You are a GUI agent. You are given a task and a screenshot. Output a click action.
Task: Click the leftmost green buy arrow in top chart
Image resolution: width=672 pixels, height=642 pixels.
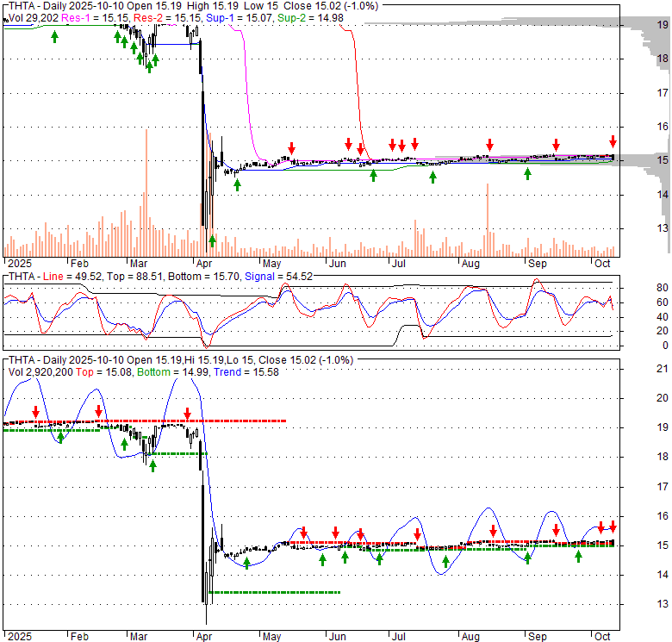tap(55, 36)
